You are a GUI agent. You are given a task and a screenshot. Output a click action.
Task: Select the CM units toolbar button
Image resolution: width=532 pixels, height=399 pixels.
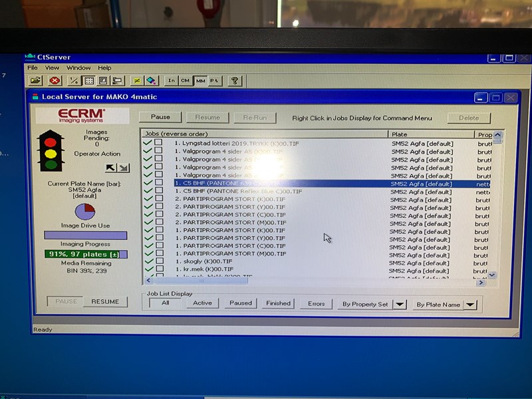[x=185, y=80]
